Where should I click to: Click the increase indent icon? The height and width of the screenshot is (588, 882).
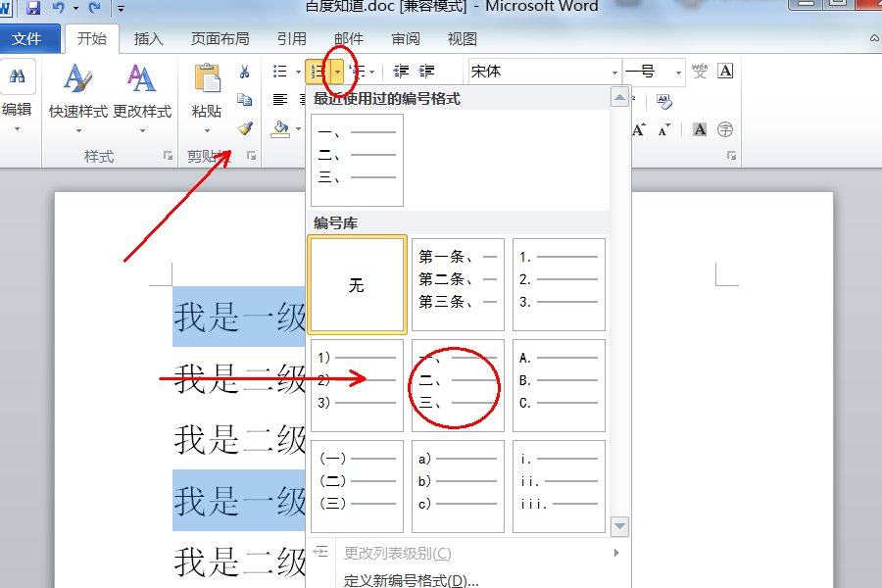click(427, 72)
